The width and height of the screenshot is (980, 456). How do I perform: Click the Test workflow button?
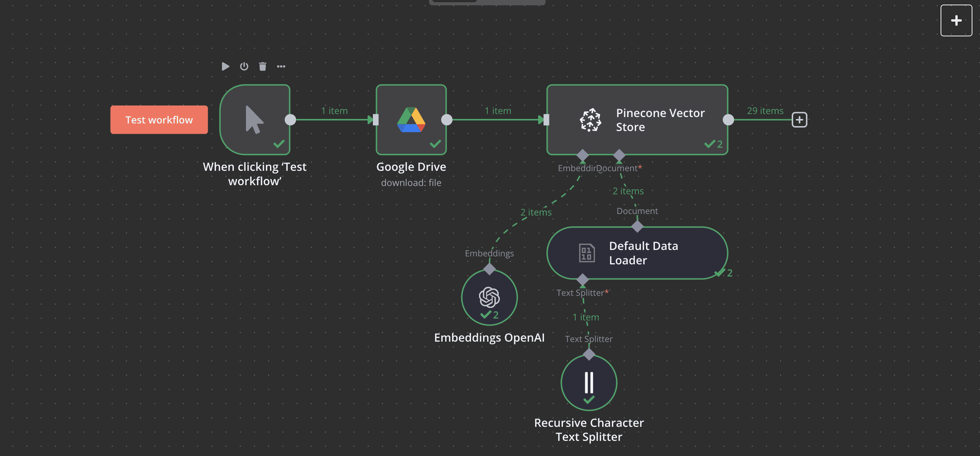[159, 120]
